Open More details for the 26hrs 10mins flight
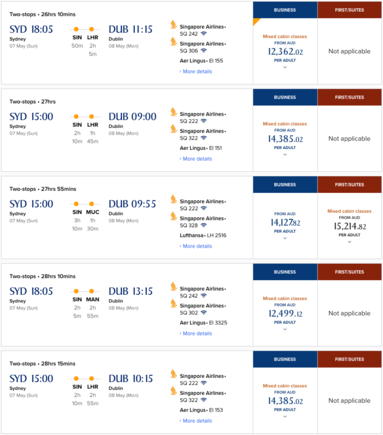The height and width of the screenshot is (435, 383). click(196, 71)
